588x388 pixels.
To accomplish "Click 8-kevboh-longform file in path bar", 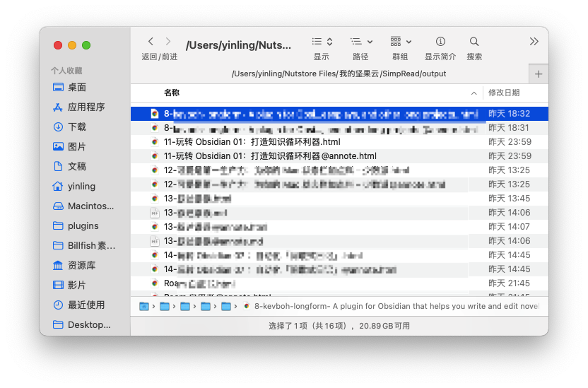I will (392, 306).
